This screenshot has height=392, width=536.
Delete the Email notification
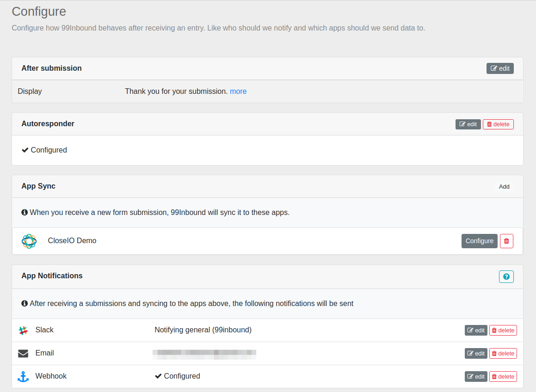[x=503, y=354]
